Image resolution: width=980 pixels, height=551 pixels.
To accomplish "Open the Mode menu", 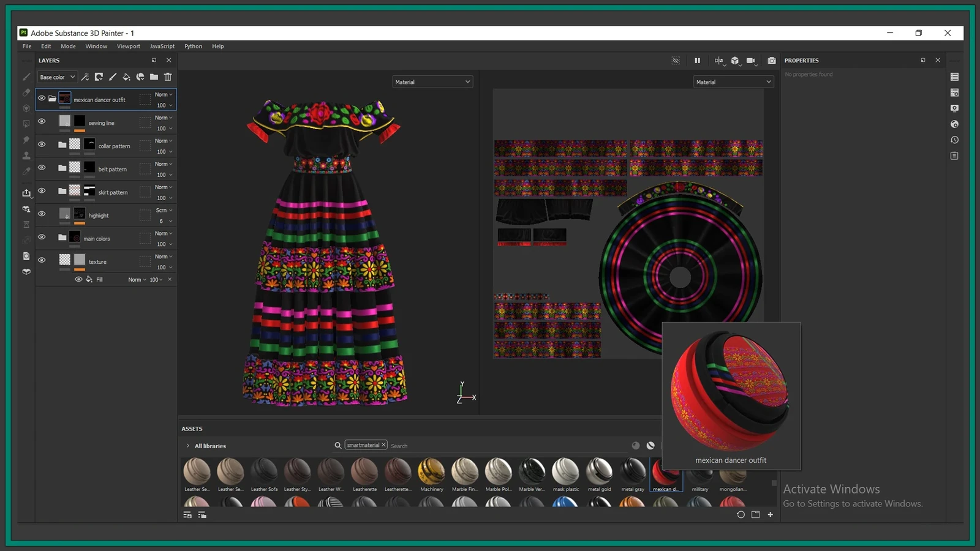I will tap(68, 47).
